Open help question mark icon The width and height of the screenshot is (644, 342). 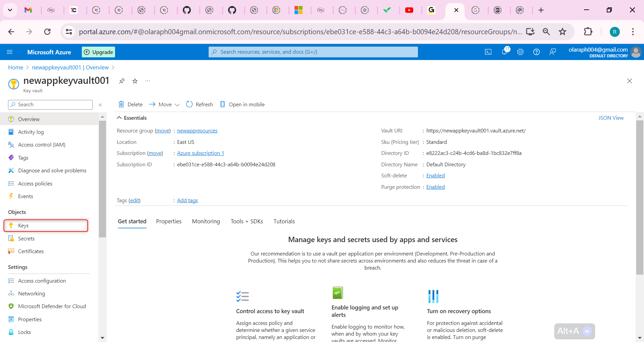536,52
